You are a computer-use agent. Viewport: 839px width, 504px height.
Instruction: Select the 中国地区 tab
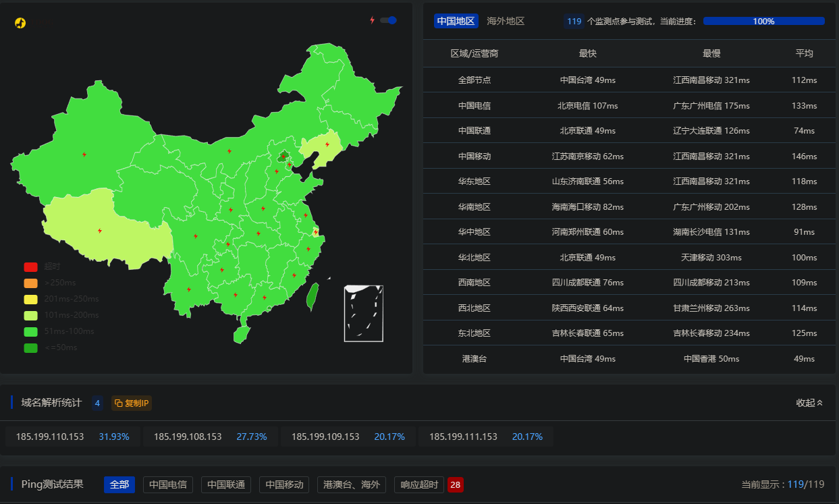click(x=456, y=21)
